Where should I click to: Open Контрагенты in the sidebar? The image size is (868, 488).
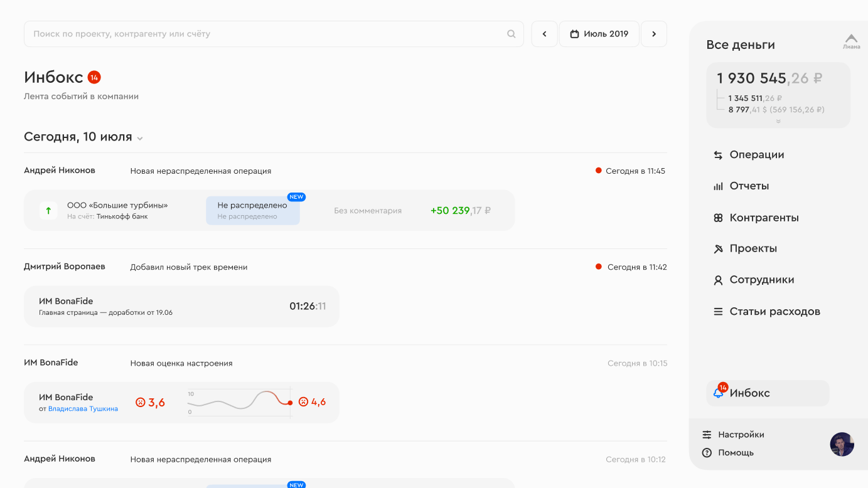(x=764, y=218)
